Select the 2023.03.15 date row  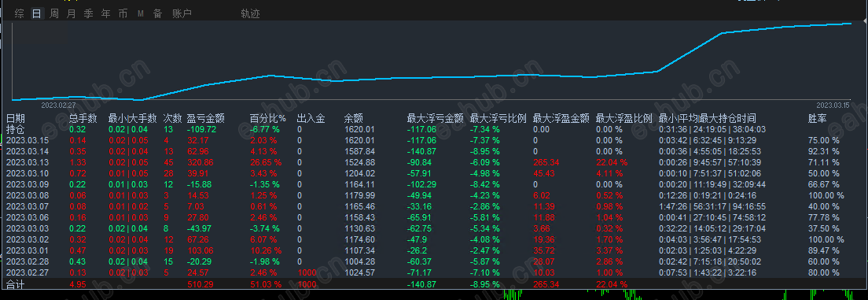tap(28, 140)
